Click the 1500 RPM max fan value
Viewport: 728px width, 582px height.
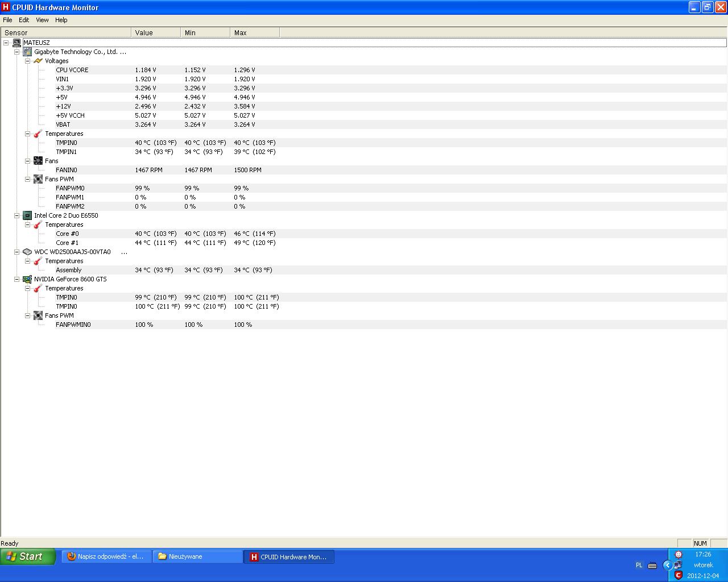pos(247,170)
